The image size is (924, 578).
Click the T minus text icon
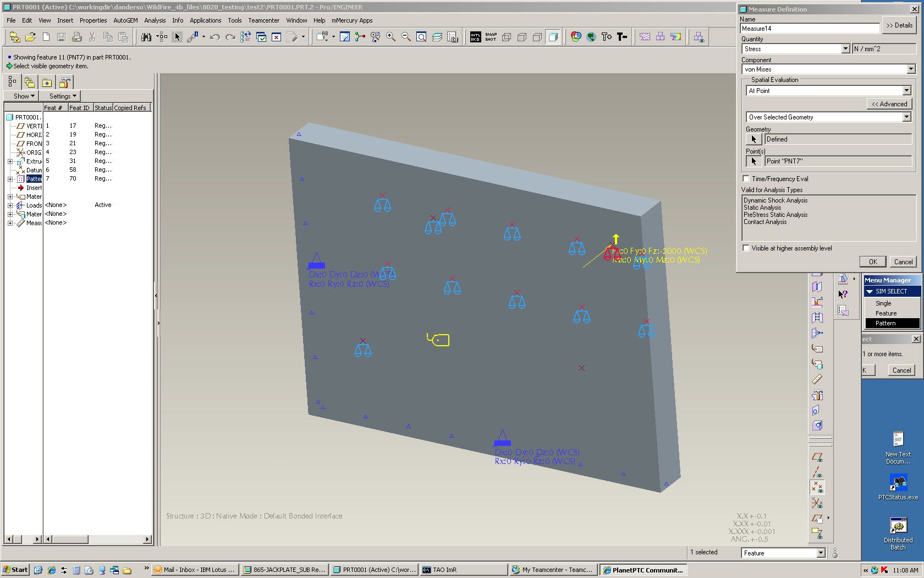(622, 37)
